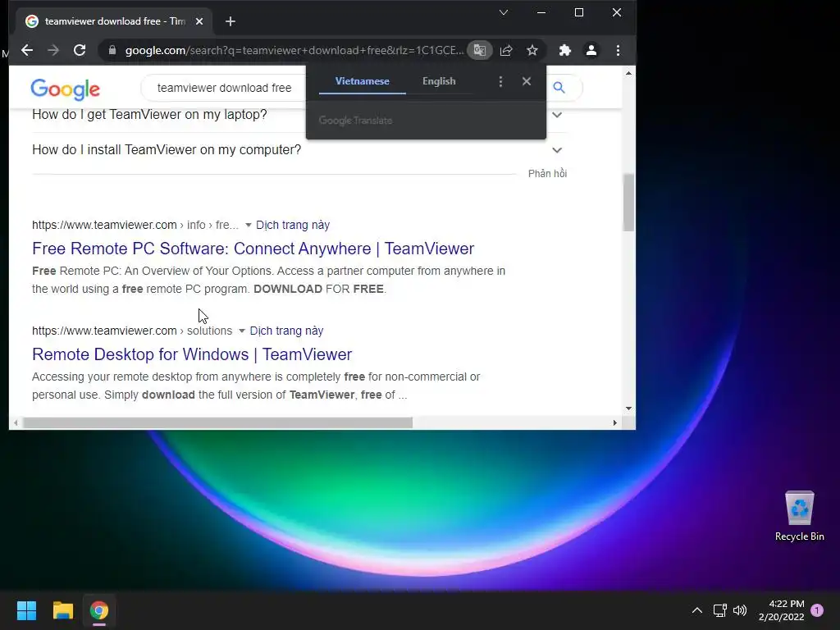Share this page using the share icon
Image resolution: width=840 pixels, height=630 pixels.
(505, 50)
